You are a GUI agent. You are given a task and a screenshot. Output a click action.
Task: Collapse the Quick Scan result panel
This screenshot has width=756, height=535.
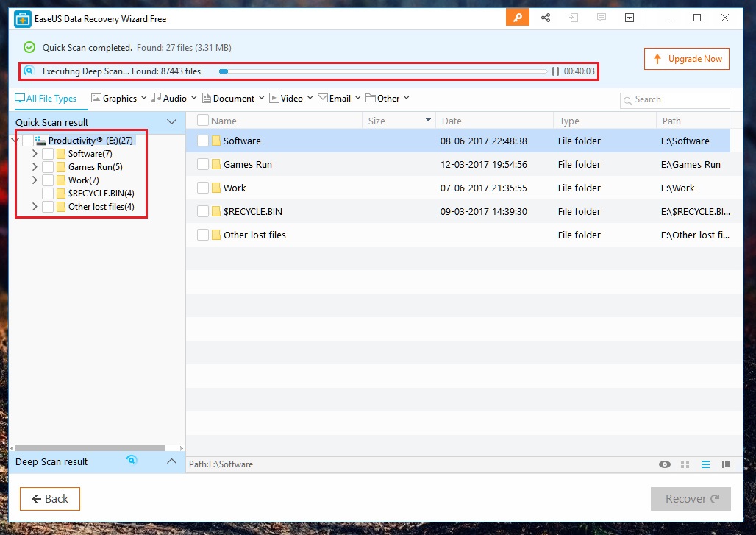171,121
